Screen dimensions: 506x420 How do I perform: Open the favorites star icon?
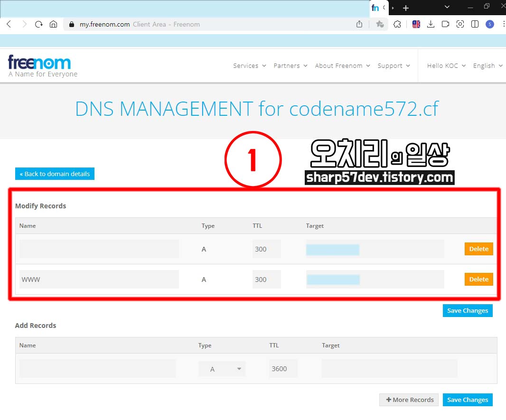click(380, 24)
